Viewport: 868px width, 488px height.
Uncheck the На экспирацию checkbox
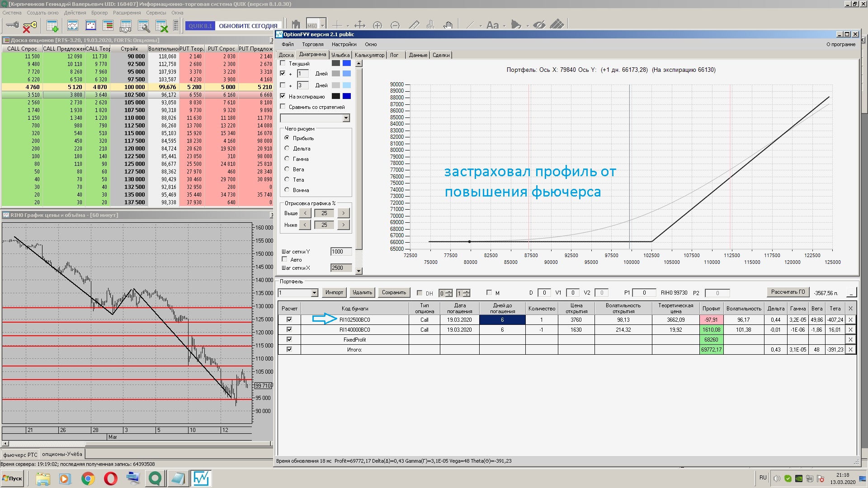[x=283, y=96]
